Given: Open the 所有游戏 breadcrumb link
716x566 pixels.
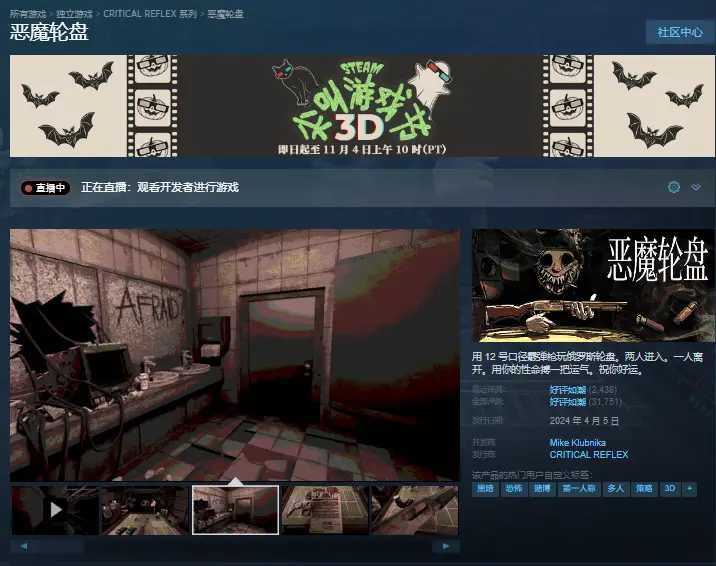Looking at the screenshot, I should point(28,14).
